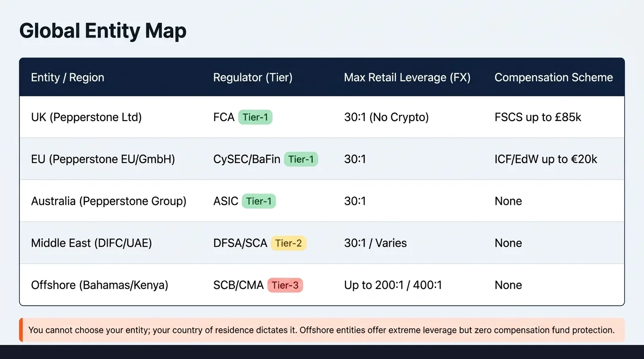Click the "Global Entity Map" heading
This screenshot has height=359, width=644.
(x=103, y=31)
